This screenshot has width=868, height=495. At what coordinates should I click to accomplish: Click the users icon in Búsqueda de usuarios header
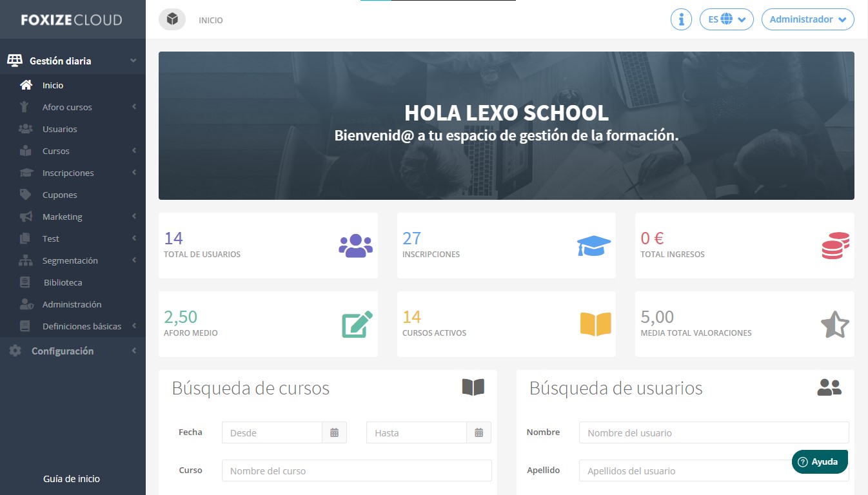coord(829,387)
